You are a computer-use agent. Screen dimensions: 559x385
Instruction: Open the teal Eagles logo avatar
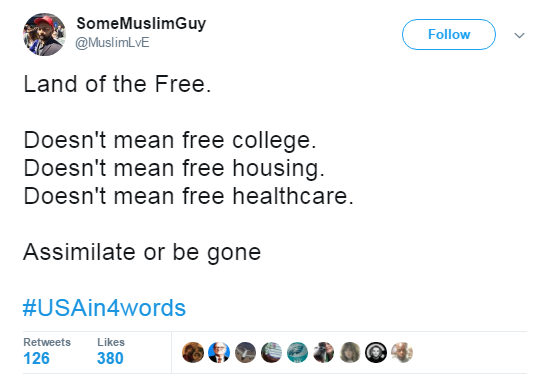tap(297, 352)
